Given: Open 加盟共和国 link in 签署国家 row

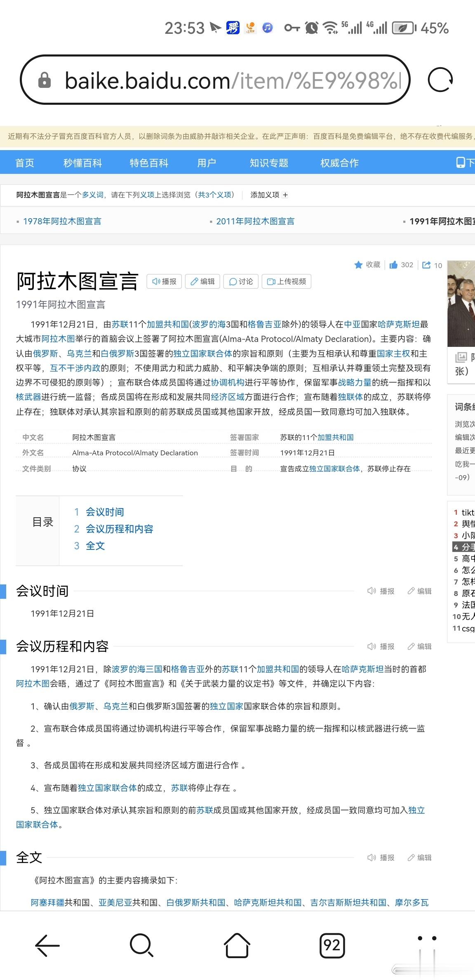Looking at the screenshot, I should 336,437.
